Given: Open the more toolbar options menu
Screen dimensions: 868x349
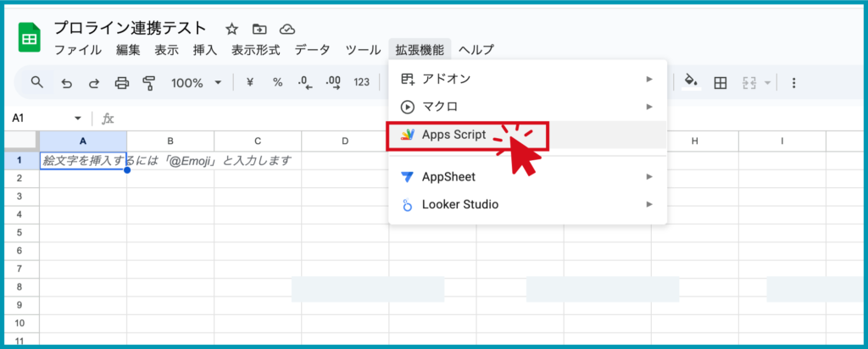Looking at the screenshot, I should [x=793, y=83].
